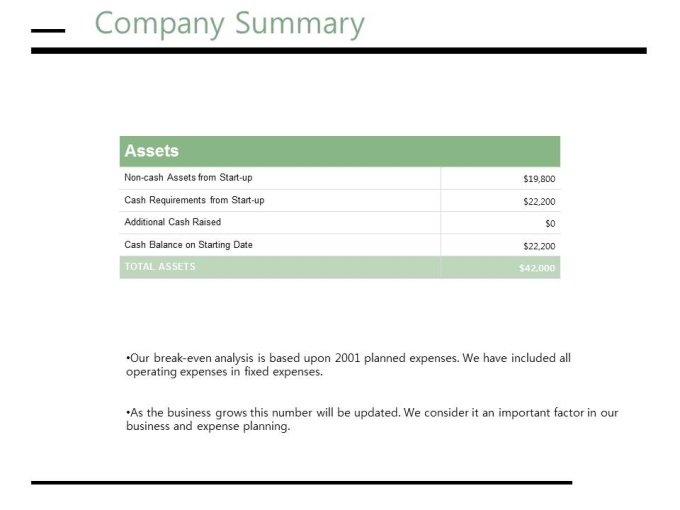Select the thick black line under the title
The image size is (680, 510).
(338, 50)
